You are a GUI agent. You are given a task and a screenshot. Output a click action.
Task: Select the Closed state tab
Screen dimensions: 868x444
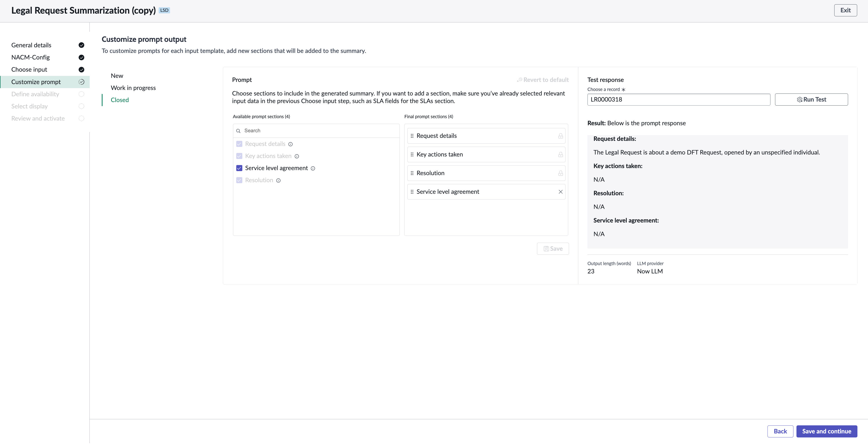(120, 100)
